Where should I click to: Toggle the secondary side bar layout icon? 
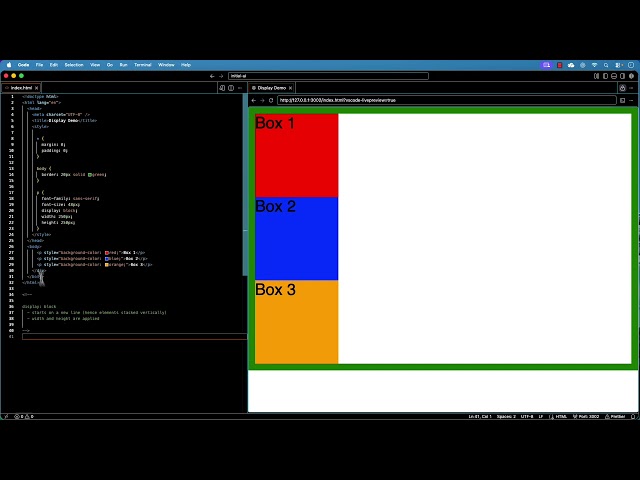[622, 76]
